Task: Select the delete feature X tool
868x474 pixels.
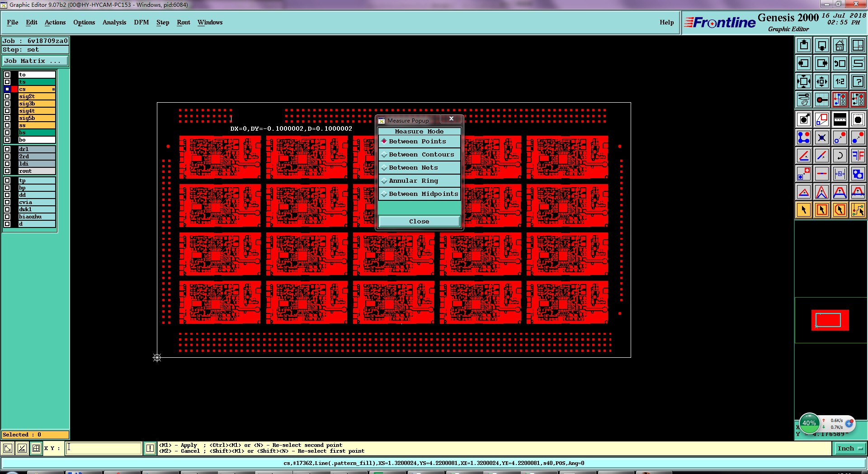Action: click(822, 137)
